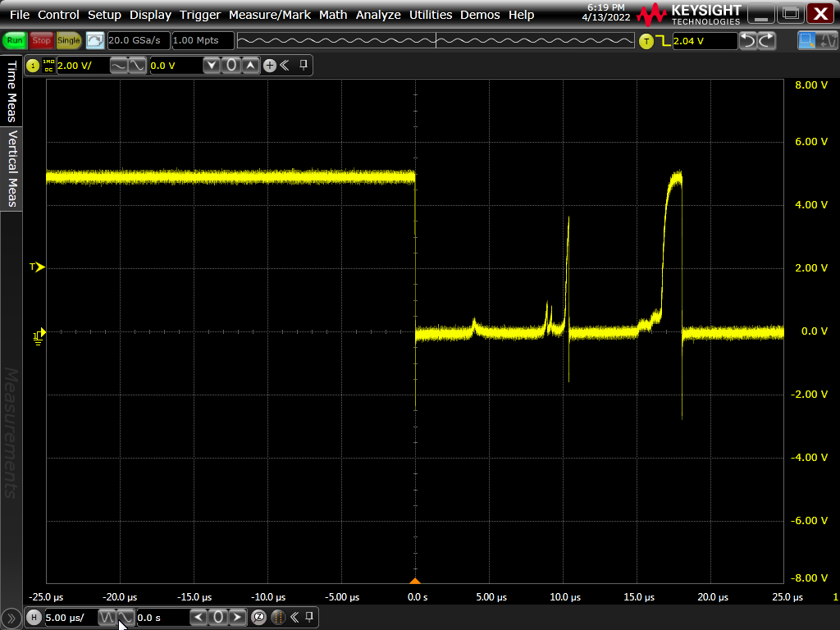Collapse the horizontal toolbar with chevrons

(x=293, y=617)
